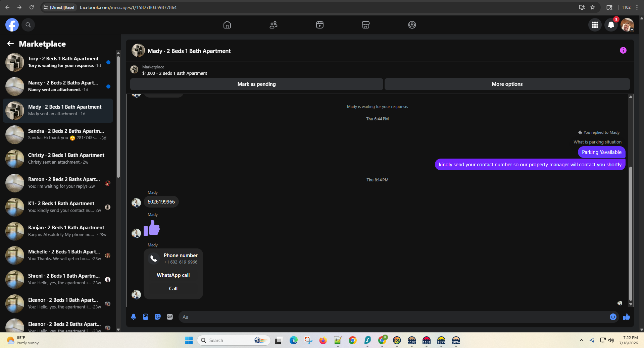The height and width of the screenshot is (348, 644).
Task: Open Eleanor's 2 Beds 1 Bath conversation
Action: (x=58, y=304)
